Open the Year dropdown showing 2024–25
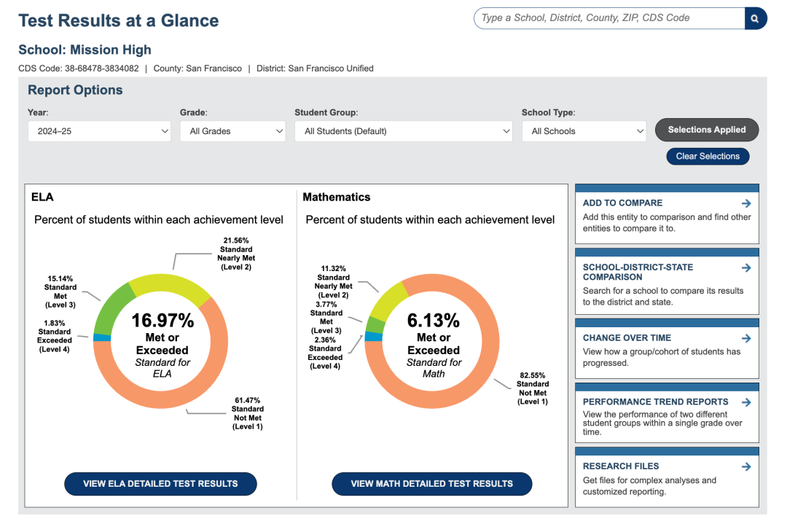 click(99, 131)
